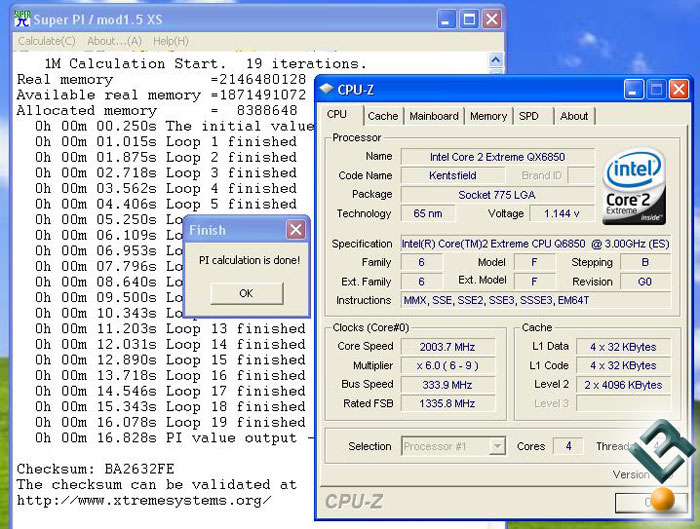
Task: Click the Intel Core 2 Extreme logo
Action: (634, 187)
